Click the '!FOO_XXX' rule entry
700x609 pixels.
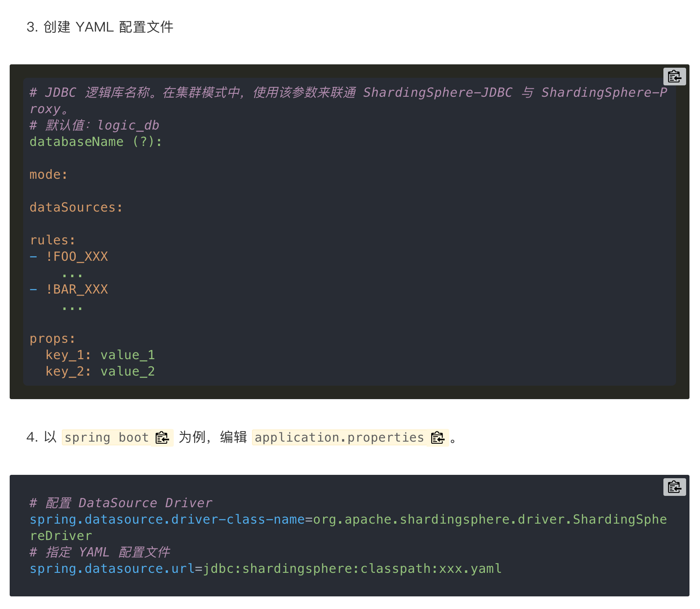pos(77,257)
